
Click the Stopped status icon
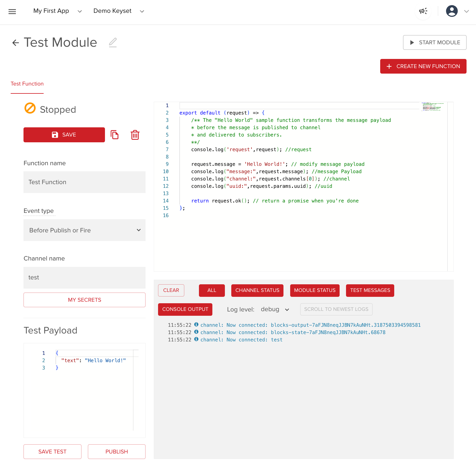(x=30, y=108)
